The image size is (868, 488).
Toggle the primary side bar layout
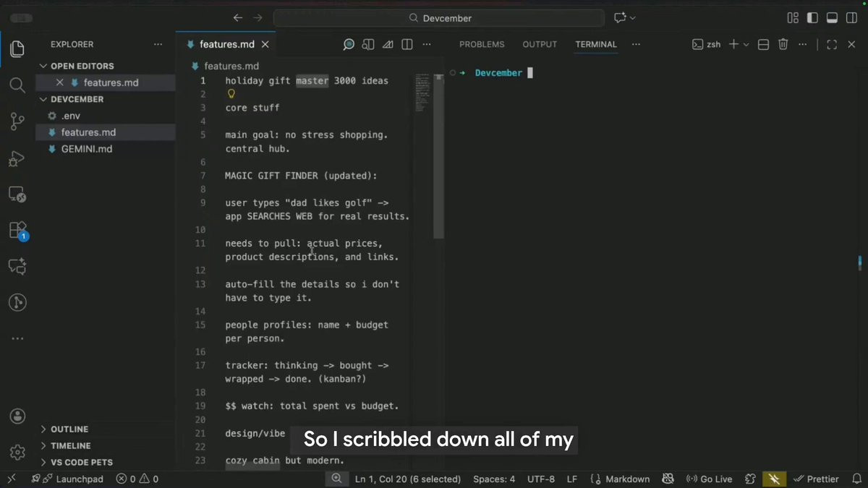812,18
